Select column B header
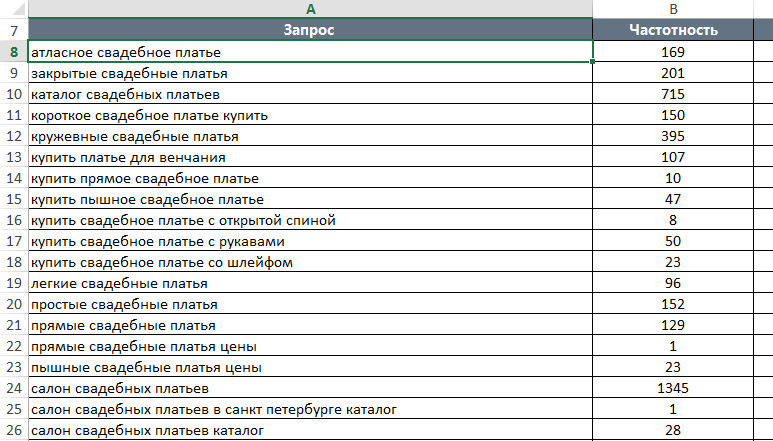The image size is (773, 441). coord(673,9)
